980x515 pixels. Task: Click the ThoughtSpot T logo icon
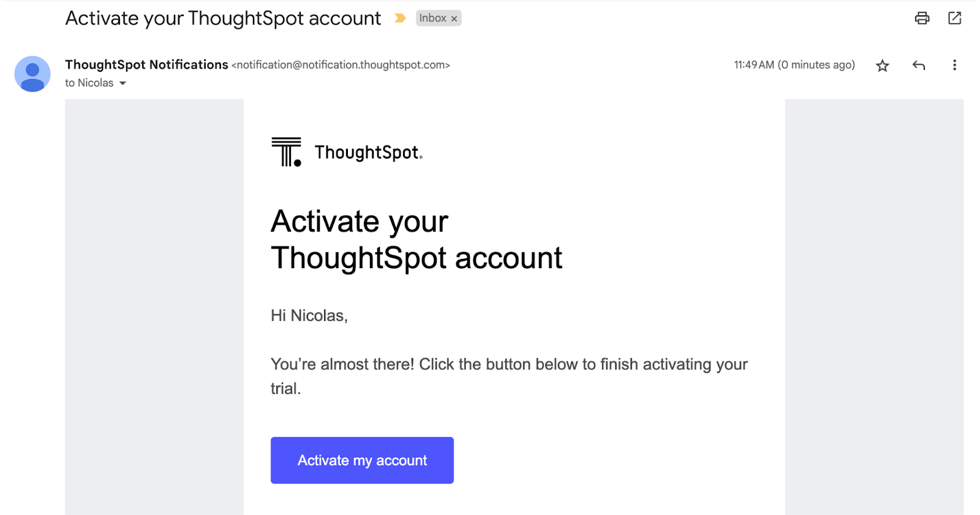pyautogui.click(x=286, y=152)
